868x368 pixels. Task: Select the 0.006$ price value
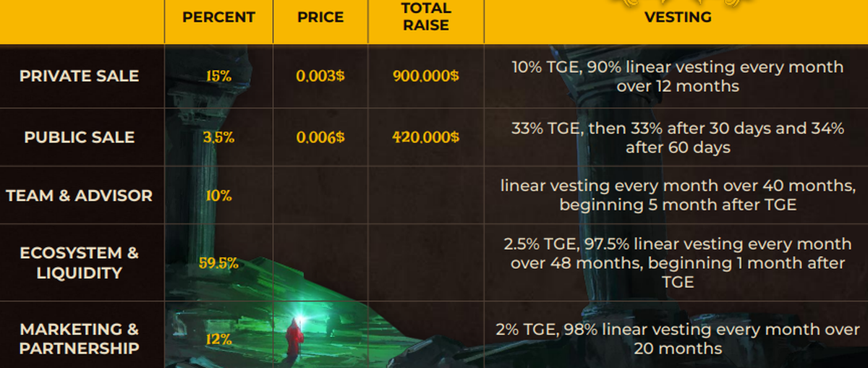[x=320, y=137]
